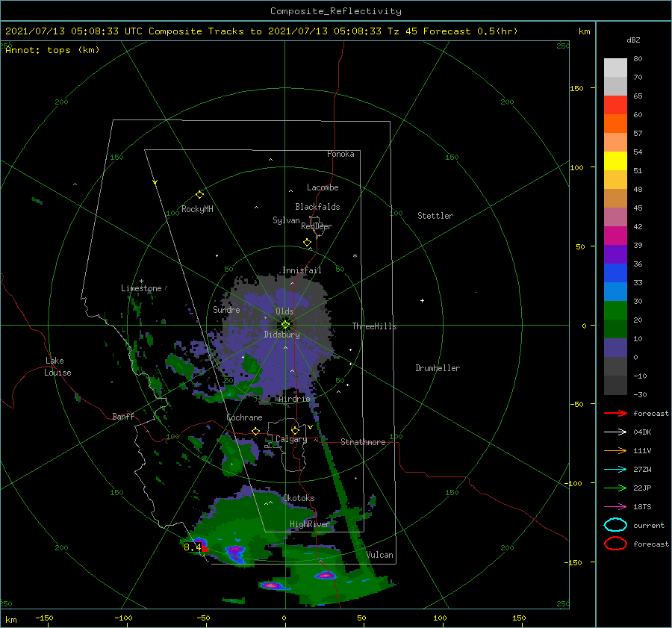The width and height of the screenshot is (672, 628).
Task: Click the blue 36 dBZ swatch
Action: click(615, 273)
